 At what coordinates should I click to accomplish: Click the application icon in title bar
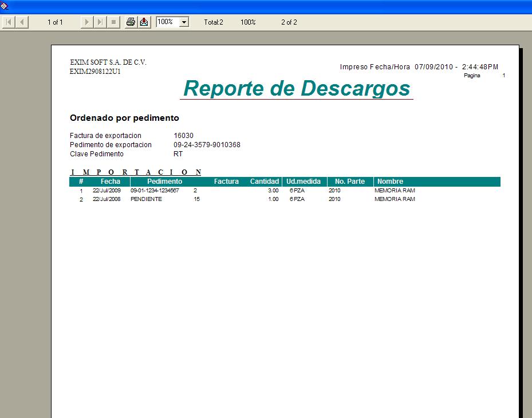click(x=4, y=6)
